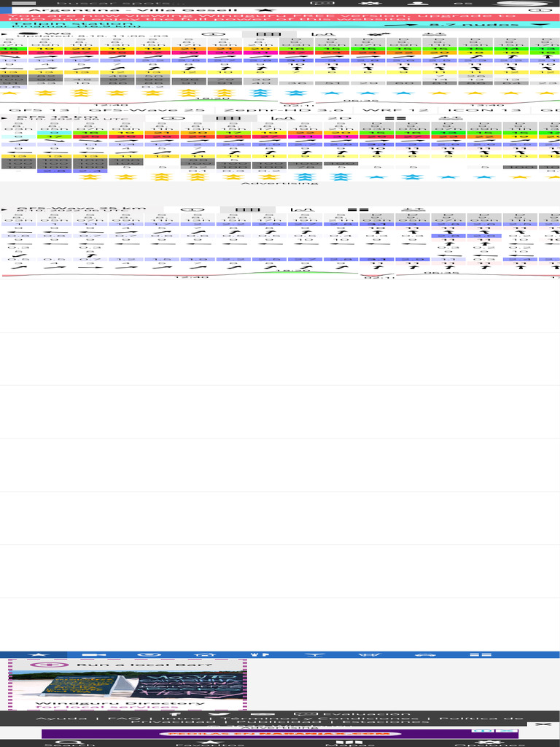Click the user account icon in top bar
Viewport: 560px width, 747px height.
pyautogui.click(x=416, y=3)
